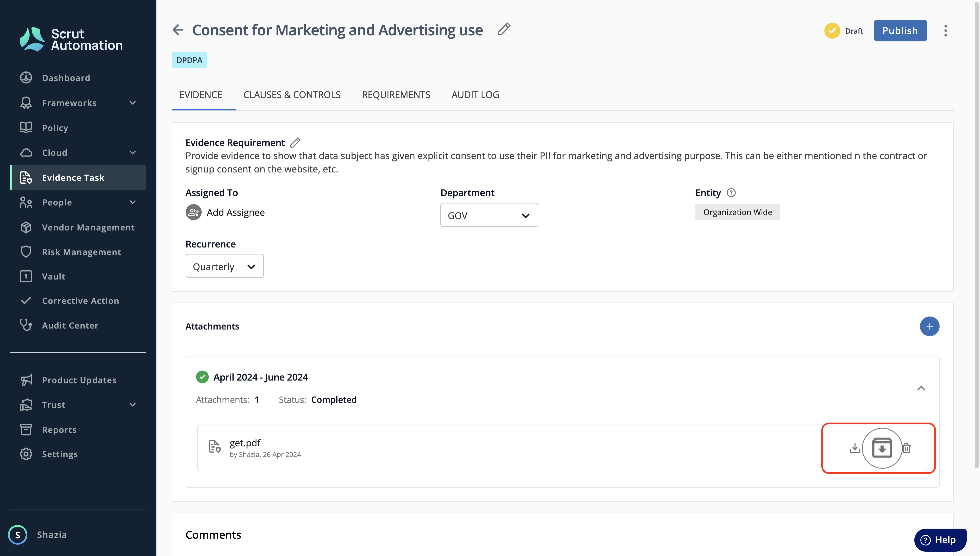Add a new attachment with plus button
The width and height of the screenshot is (980, 556).
[929, 326]
